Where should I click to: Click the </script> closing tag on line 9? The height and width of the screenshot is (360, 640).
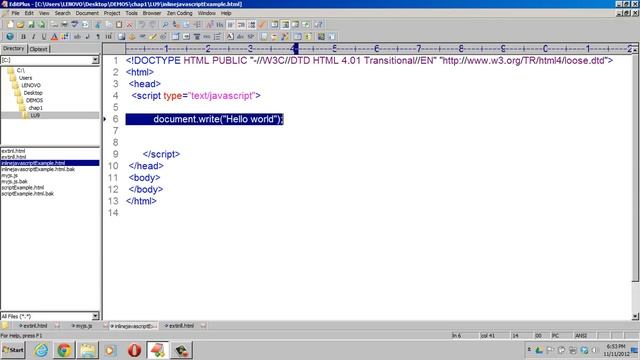[x=161, y=154]
